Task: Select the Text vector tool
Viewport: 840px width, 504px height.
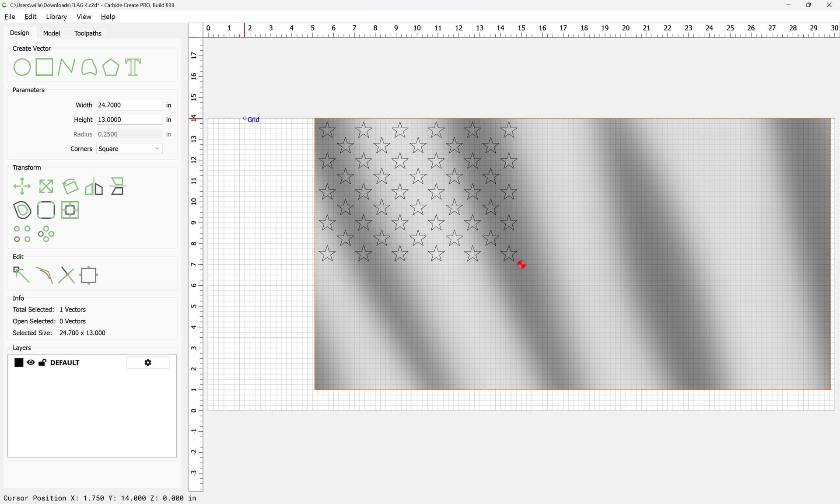Action: 133,67
